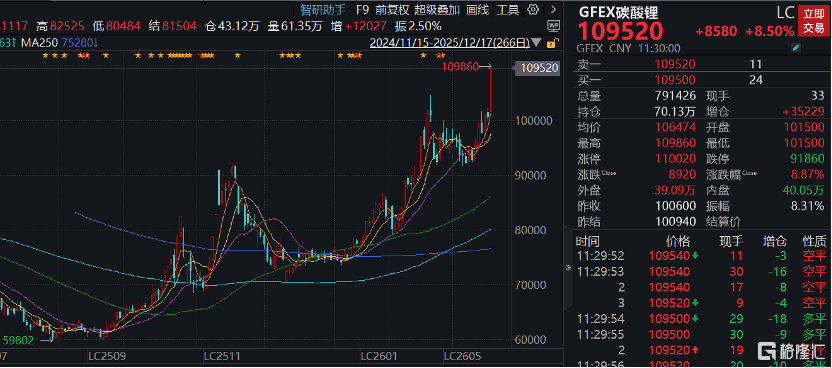
Task: Click the 昨收 value 100600
Action: point(674,206)
